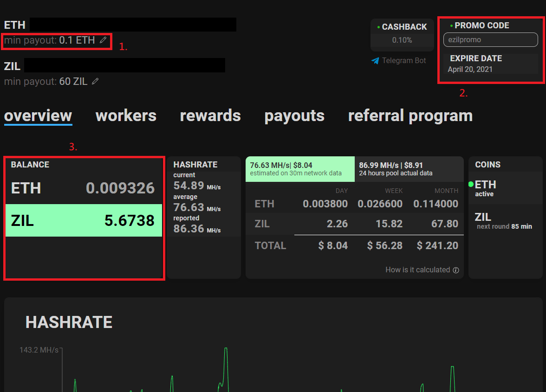This screenshot has height=392, width=546.
Task: Click ZIL weekly estimate 15.82
Action: (x=389, y=224)
